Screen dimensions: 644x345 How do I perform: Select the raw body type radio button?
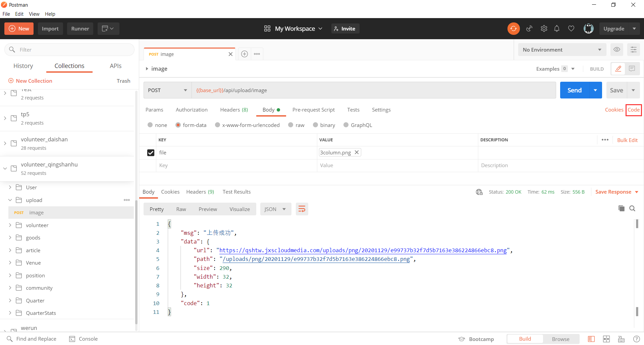point(291,125)
